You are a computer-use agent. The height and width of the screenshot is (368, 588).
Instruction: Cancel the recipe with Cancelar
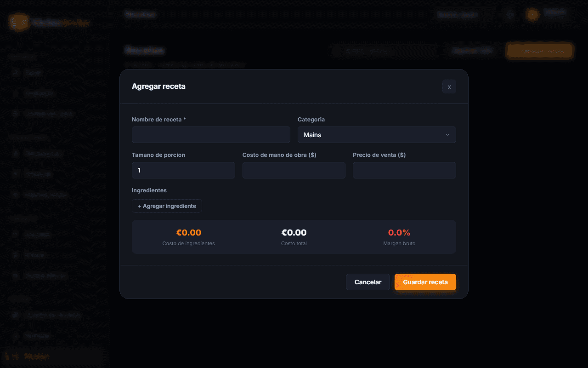point(368,282)
